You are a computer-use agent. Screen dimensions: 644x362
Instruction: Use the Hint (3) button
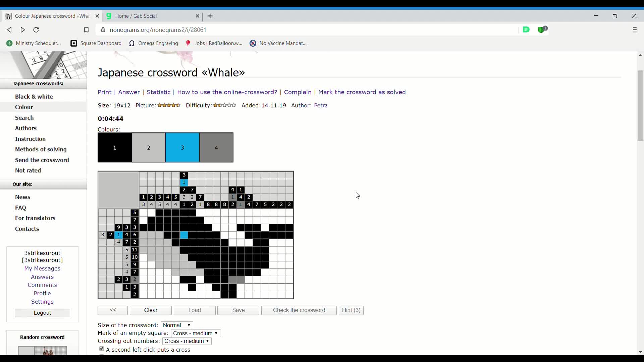point(351,310)
